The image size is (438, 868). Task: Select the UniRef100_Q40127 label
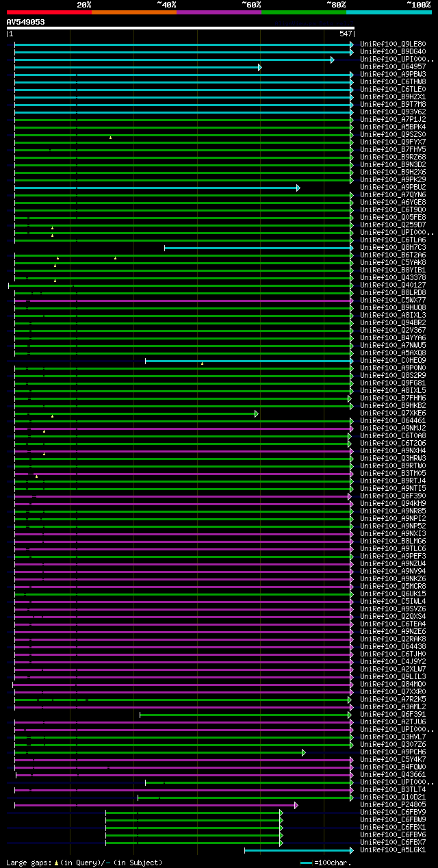pyautogui.click(x=393, y=285)
